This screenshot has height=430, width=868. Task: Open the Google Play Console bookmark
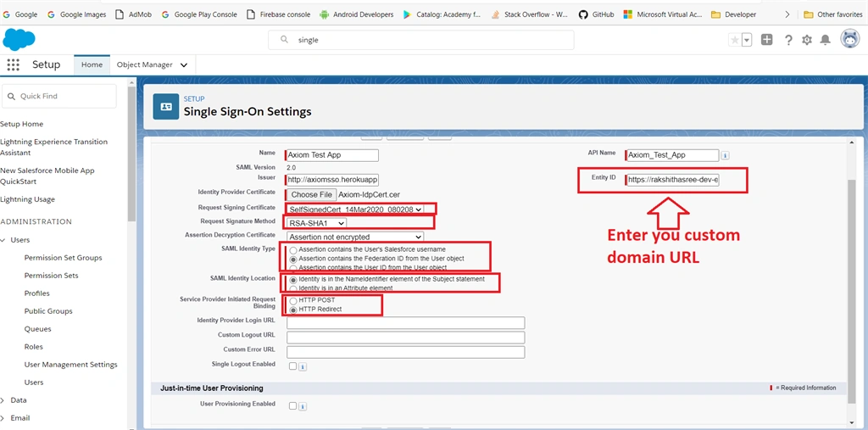199,14
